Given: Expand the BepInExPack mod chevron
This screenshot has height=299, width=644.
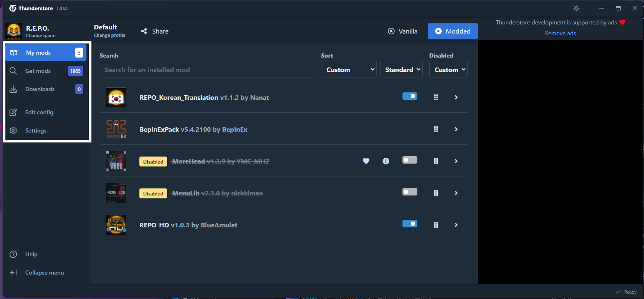Looking at the screenshot, I should point(456,129).
